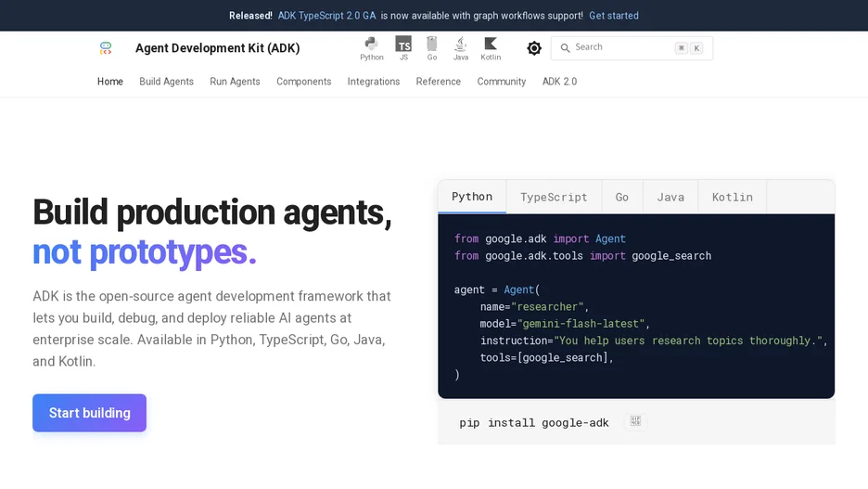
Task: Open the Integrations nav tab
Action: [374, 82]
